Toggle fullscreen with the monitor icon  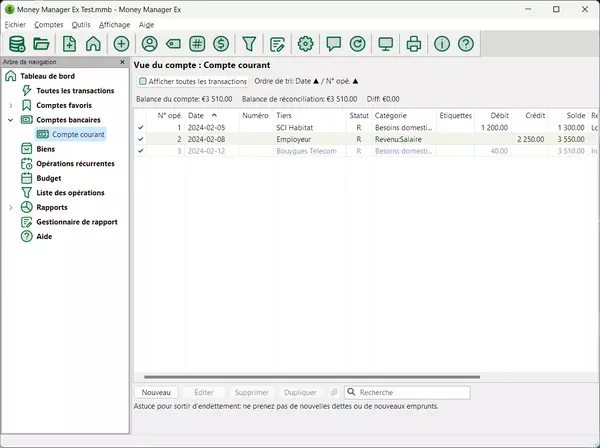385,44
